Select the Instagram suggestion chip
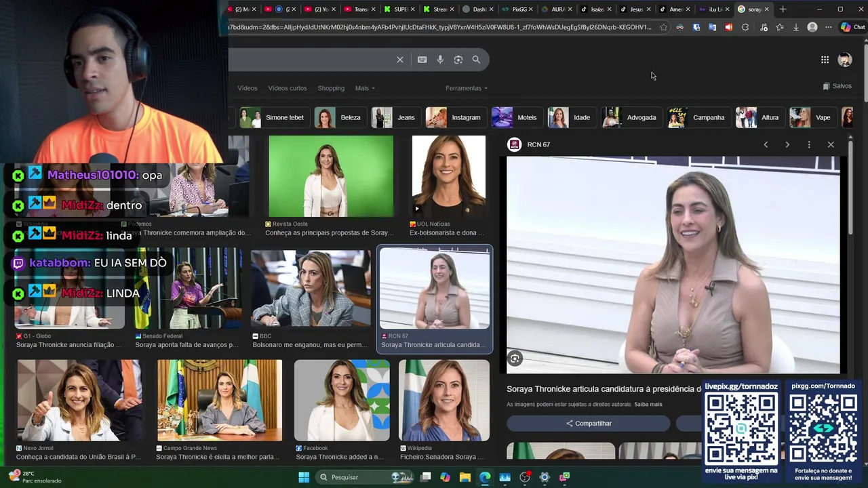This screenshot has width=868, height=488. click(456, 117)
